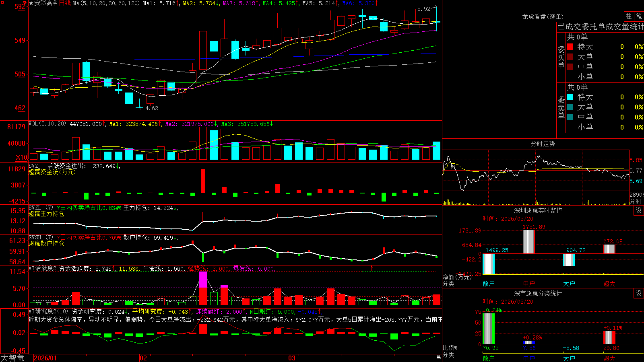This screenshot has height=362, width=644.
Task: Click the X10 volume scale box
Action: click(22, 157)
